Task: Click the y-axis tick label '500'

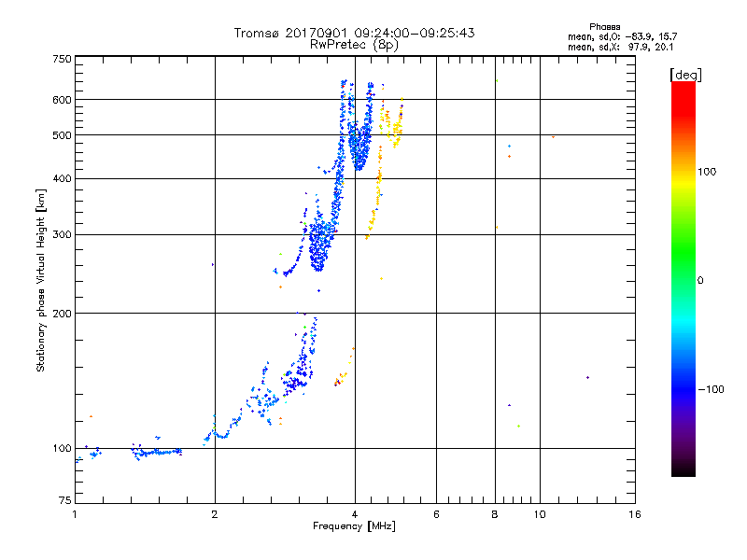Action: [x=62, y=135]
